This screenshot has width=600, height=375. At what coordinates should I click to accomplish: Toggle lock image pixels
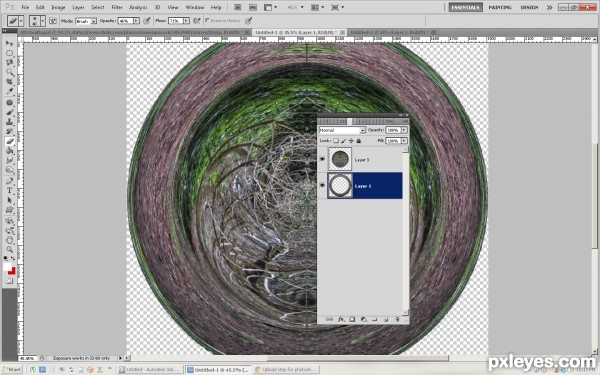[x=344, y=141]
